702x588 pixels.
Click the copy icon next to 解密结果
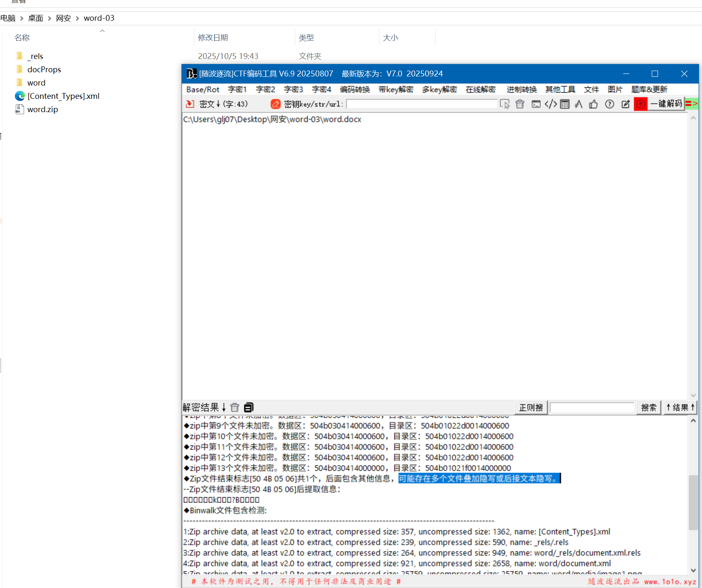click(249, 407)
